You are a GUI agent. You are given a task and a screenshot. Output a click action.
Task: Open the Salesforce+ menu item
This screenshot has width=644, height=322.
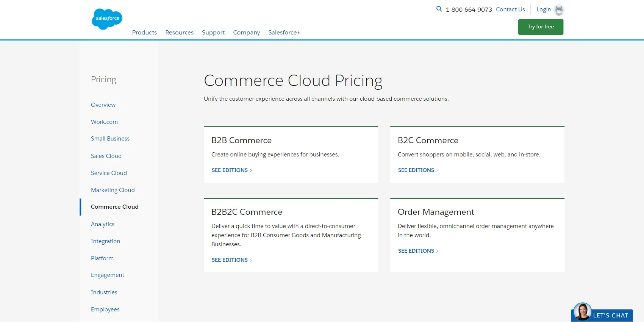(x=284, y=33)
